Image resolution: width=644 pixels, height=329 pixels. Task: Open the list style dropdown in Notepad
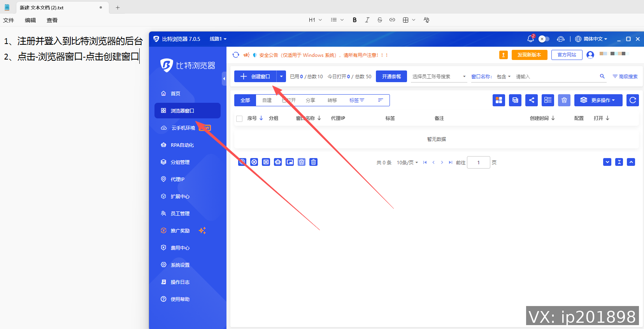337,20
